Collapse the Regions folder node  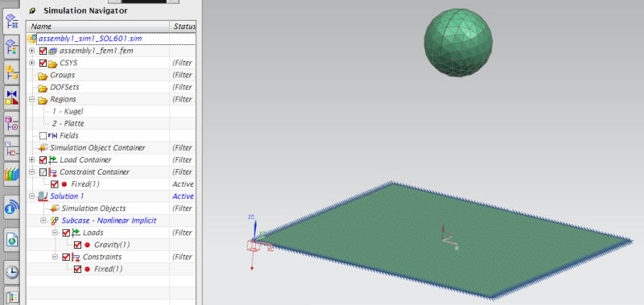click(32, 100)
